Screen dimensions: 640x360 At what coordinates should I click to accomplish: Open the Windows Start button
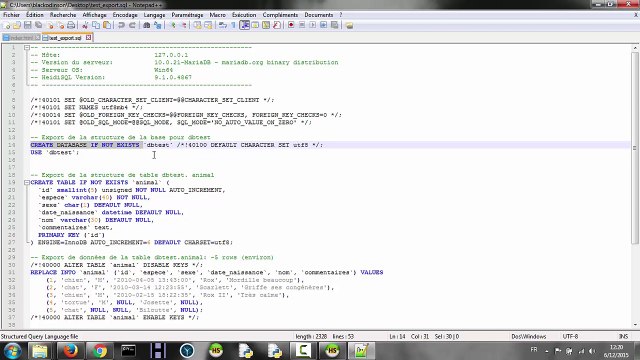pyautogui.click(x=12, y=351)
